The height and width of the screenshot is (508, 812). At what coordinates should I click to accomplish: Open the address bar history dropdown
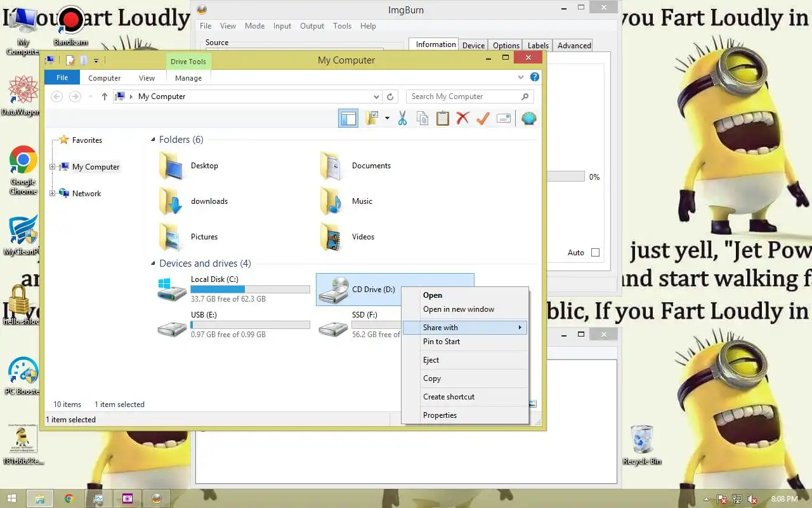376,97
